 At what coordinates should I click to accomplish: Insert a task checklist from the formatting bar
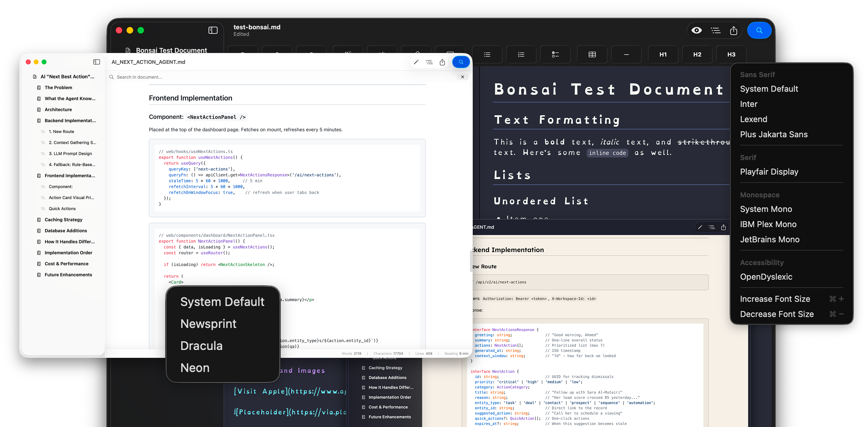pyautogui.click(x=555, y=54)
